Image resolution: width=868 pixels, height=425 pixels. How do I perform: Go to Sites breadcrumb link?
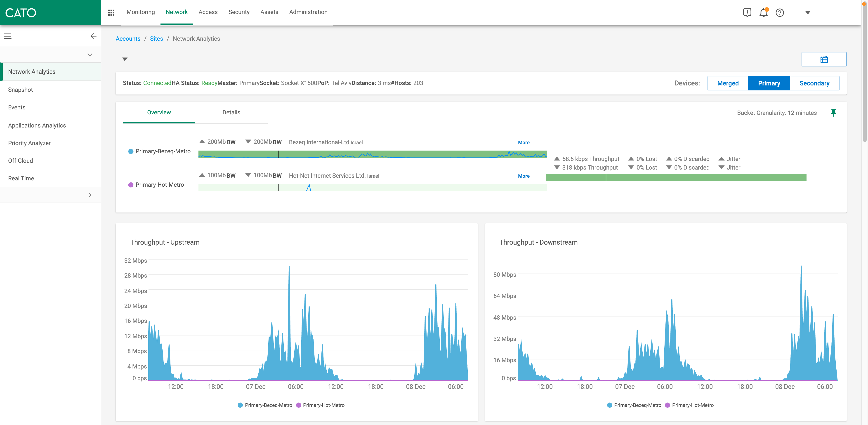click(156, 39)
